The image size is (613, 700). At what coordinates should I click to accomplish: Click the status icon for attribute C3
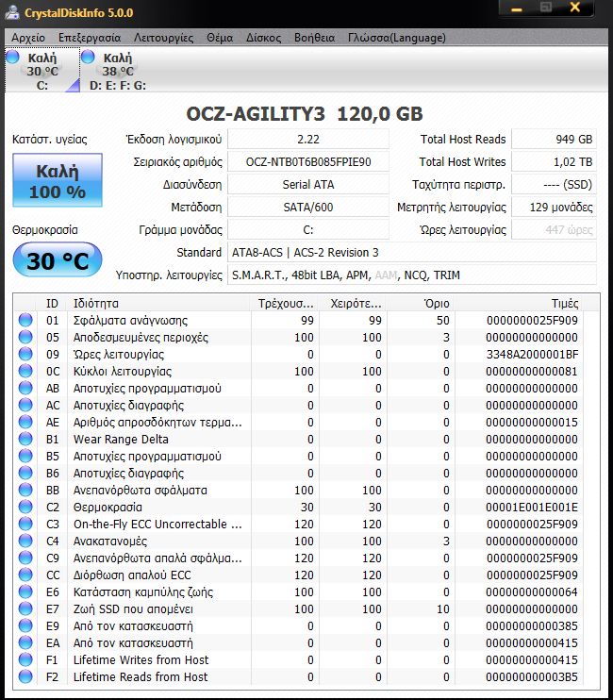[x=25, y=524]
